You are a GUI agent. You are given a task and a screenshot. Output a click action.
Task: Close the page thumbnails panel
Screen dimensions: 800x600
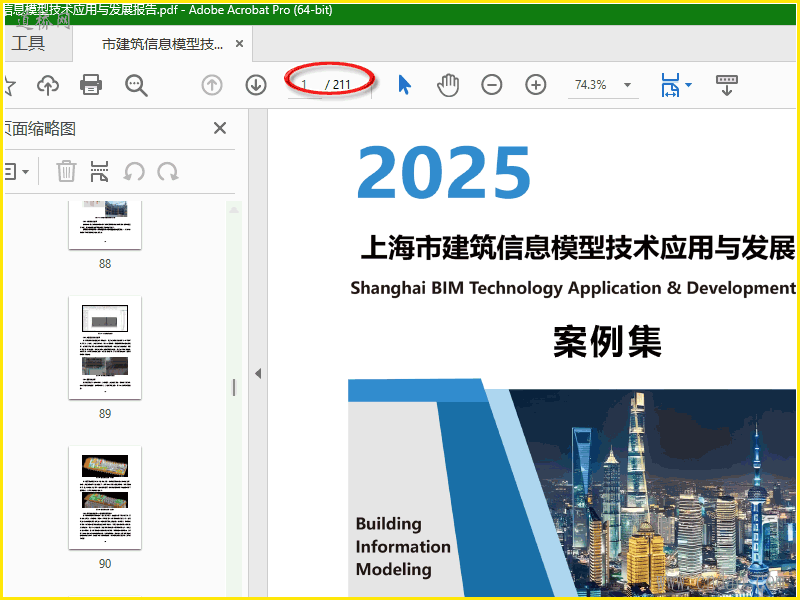pos(220,128)
